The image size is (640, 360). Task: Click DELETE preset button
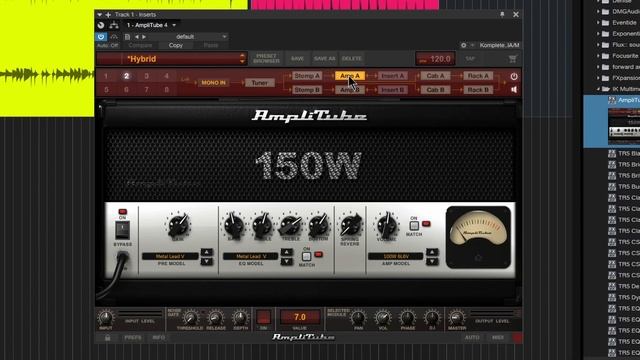351,59
